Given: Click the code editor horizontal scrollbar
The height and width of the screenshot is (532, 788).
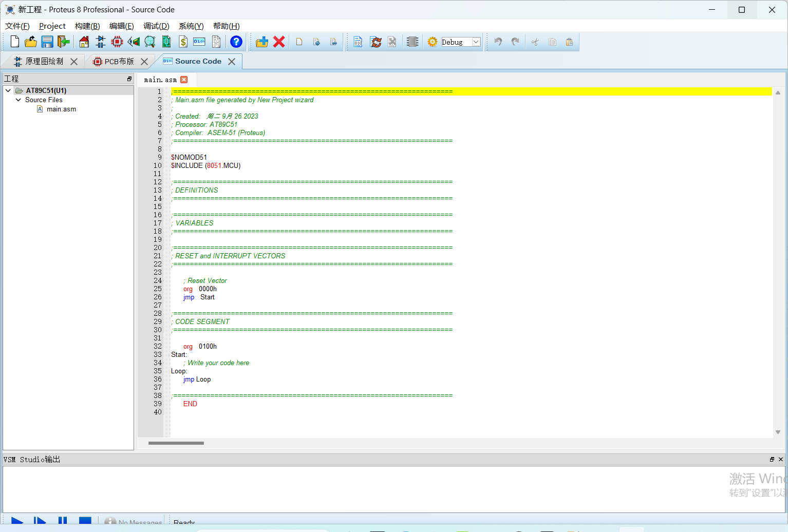Looking at the screenshot, I should 176,443.
